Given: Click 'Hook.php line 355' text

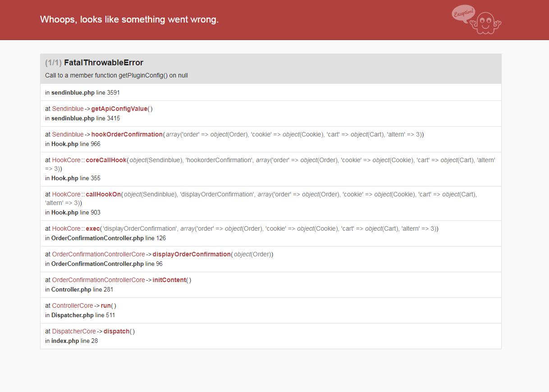Looking at the screenshot, I should click(76, 178).
